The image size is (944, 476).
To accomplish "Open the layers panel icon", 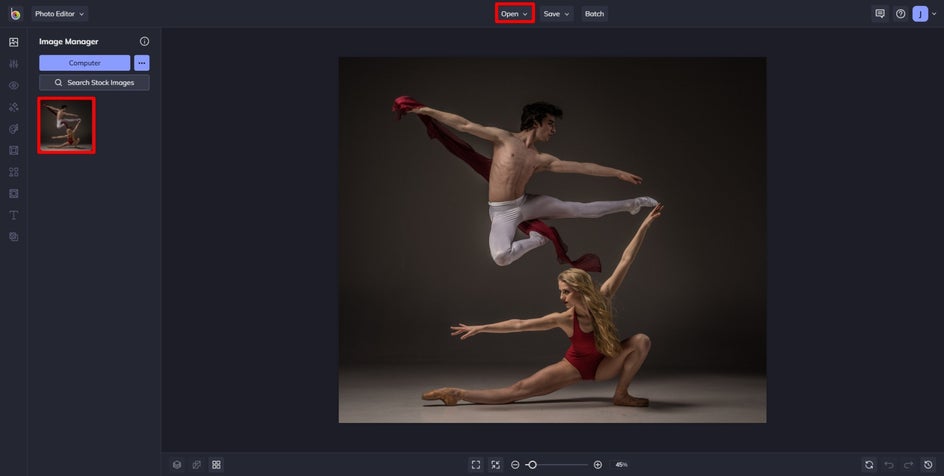I will coord(177,465).
